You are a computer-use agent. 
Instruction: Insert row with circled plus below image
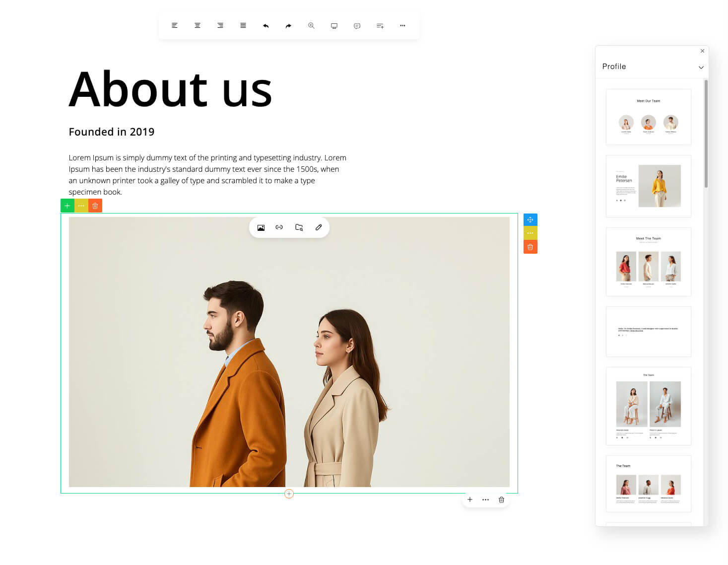(289, 494)
